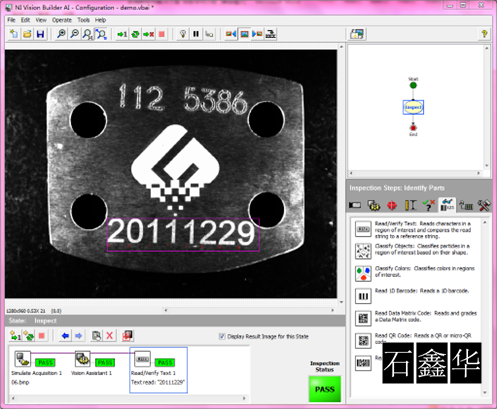This screenshot has height=409, width=497.
Task: Click the run-until-failure arrow icon
Action: 149,34
